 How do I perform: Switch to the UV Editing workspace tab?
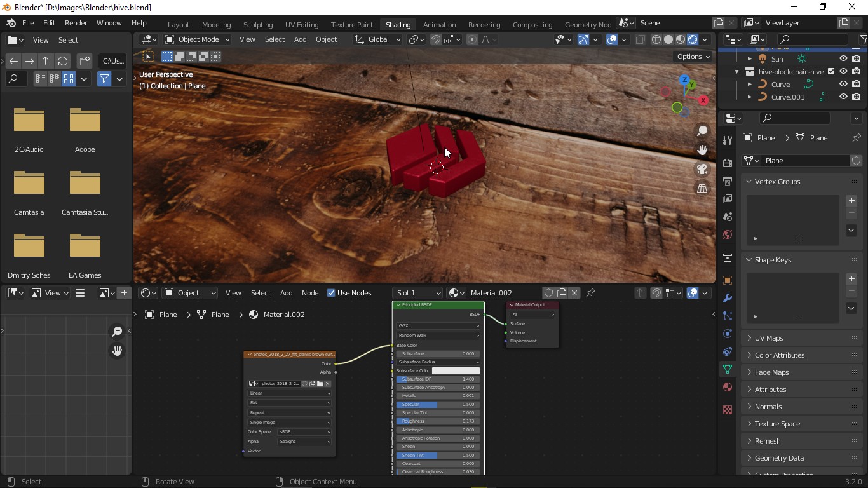pyautogui.click(x=302, y=24)
